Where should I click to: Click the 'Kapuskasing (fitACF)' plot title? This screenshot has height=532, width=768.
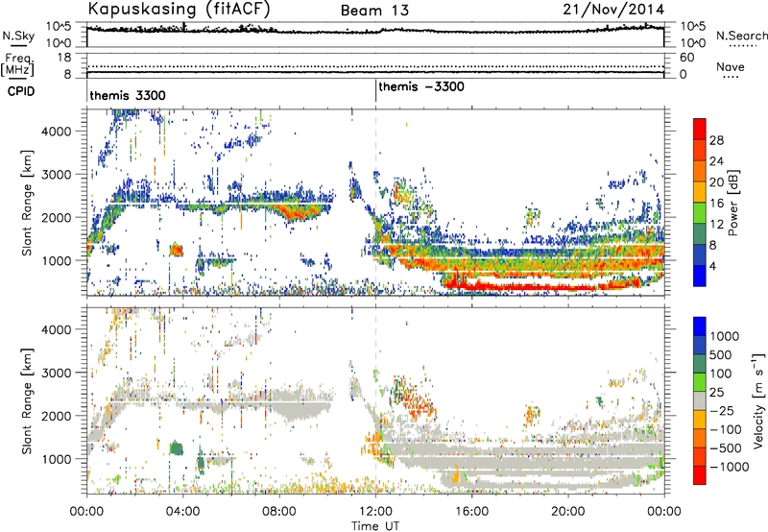(179, 9)
